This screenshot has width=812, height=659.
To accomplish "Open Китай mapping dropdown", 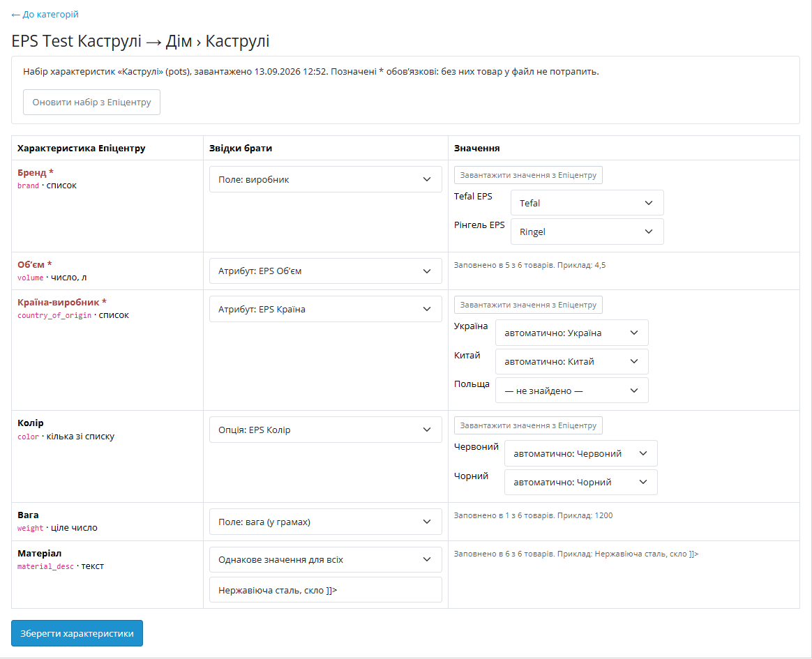I will point(572,361).
